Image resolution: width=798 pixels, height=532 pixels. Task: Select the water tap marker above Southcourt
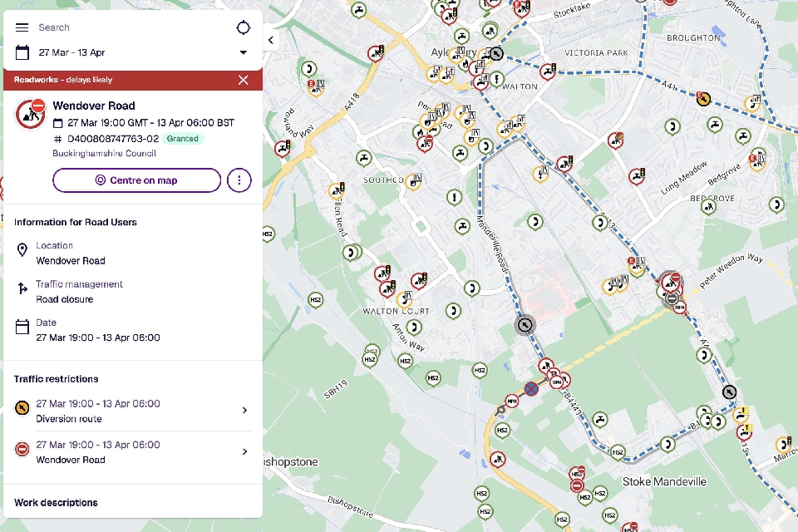(362, 157)
